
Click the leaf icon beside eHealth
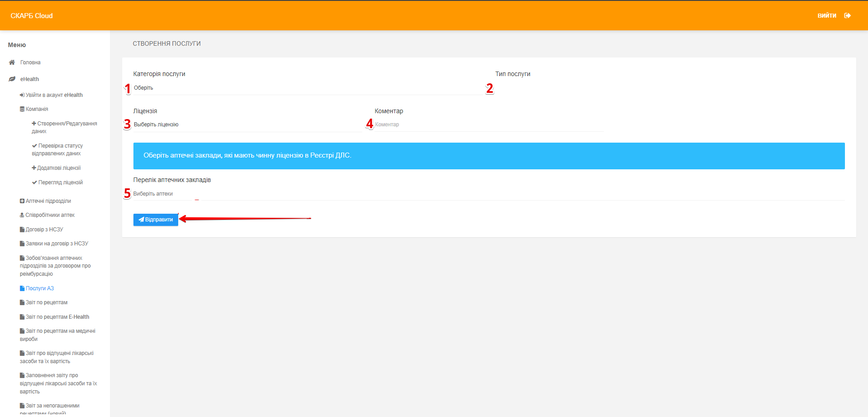pyautogui.click(x=12, y=79)
